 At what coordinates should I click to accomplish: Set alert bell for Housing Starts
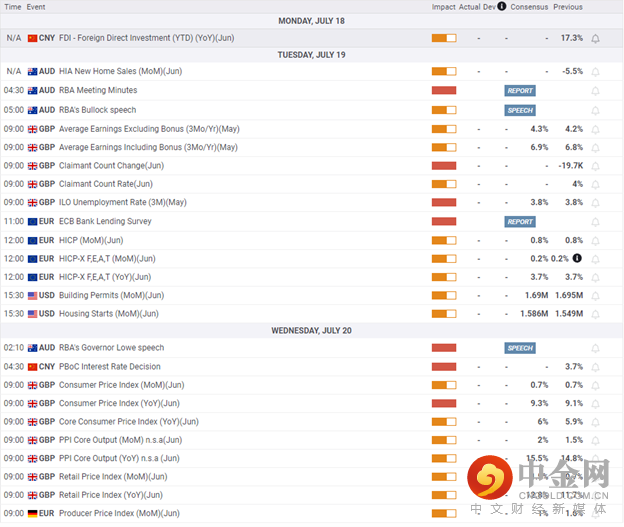tap(595, 314)
